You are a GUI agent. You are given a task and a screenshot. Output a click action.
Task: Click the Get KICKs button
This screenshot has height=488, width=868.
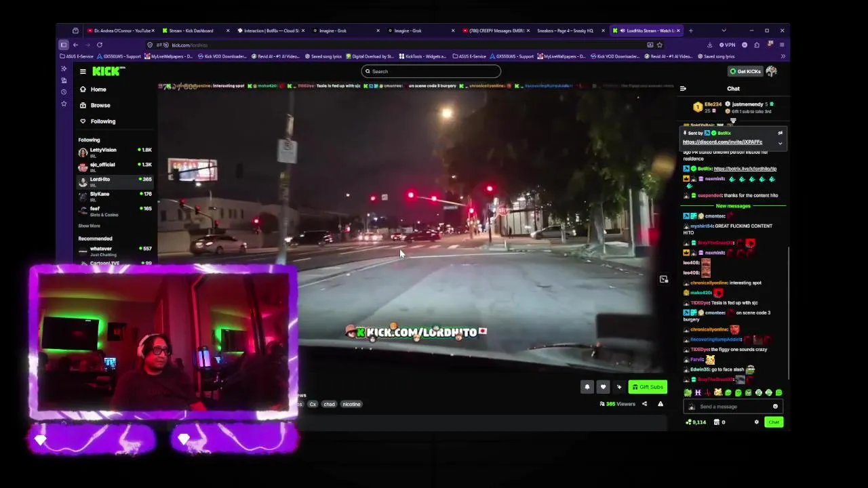[x=745, y=71]
